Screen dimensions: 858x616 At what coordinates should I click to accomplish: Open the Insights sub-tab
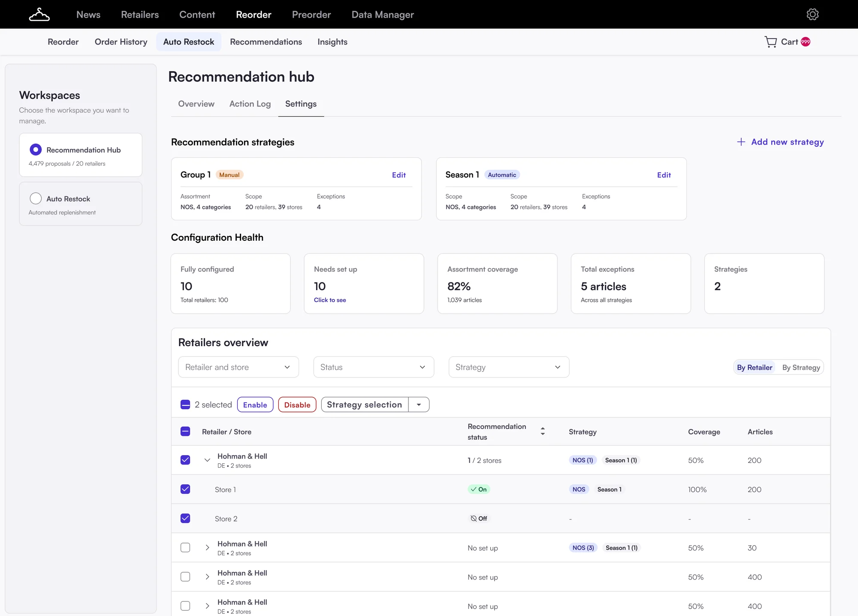332,42
